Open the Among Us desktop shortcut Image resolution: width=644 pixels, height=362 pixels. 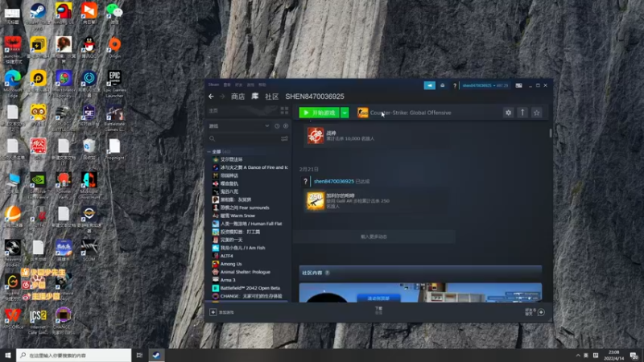(64, 13)
